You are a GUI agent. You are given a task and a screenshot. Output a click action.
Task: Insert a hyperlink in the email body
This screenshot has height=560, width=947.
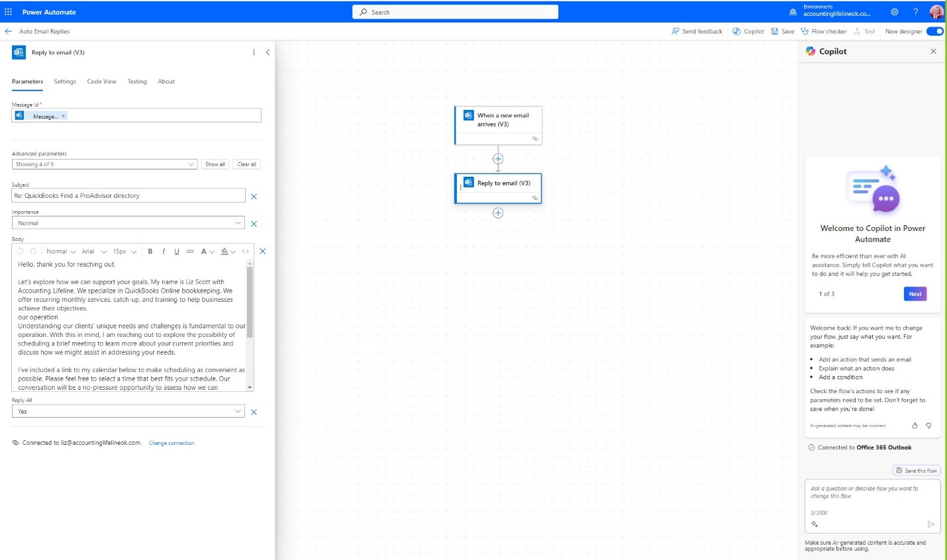click(190, 252)
